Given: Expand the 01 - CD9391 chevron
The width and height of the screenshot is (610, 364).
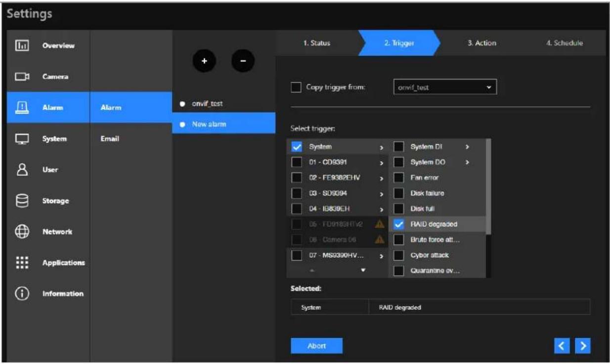Looking at the screenshot, I should click(x=381, y=162).
